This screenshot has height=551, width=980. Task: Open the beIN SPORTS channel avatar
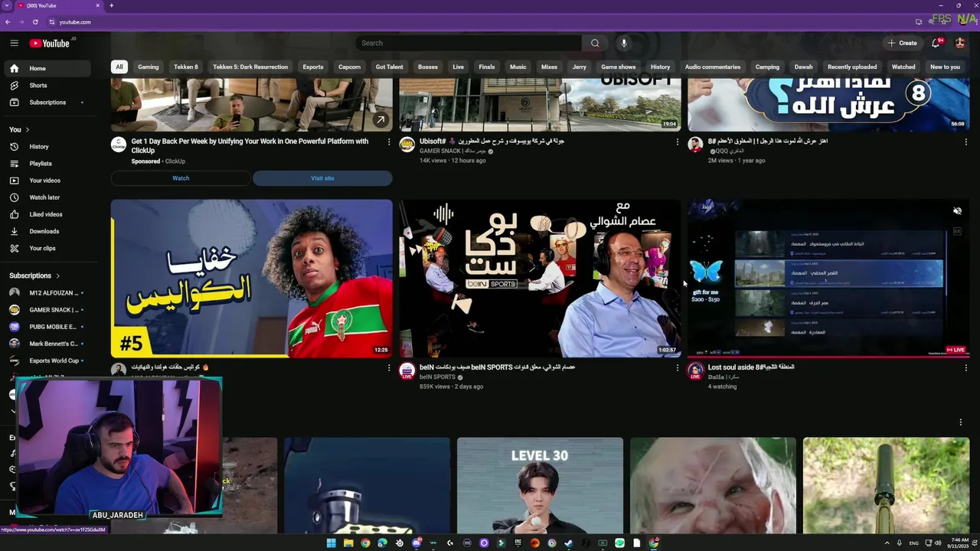tap(407, 371)
